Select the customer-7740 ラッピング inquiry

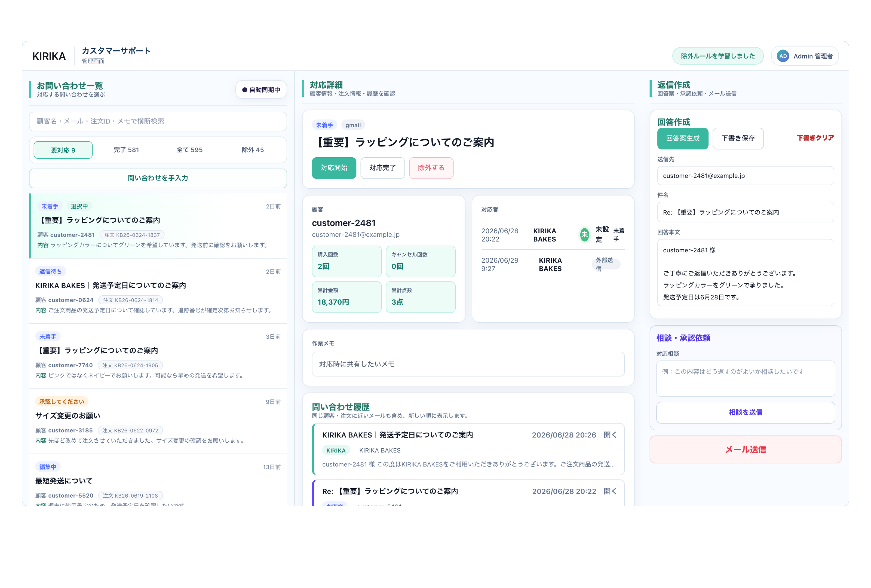coord(158,356)
